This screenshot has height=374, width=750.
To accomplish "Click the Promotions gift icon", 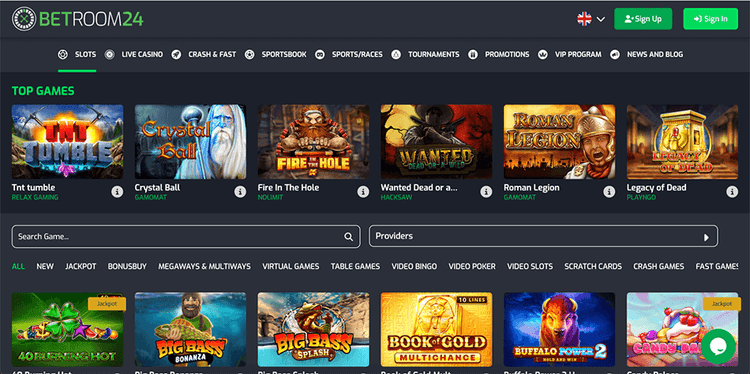I will pyautogui.click(x=473, y=55).
